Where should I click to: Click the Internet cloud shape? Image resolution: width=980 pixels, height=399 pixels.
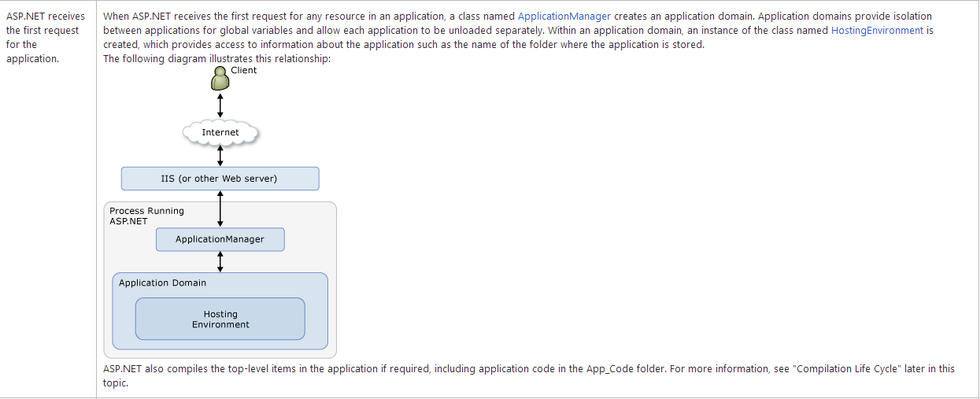click(x=220, y=132)
